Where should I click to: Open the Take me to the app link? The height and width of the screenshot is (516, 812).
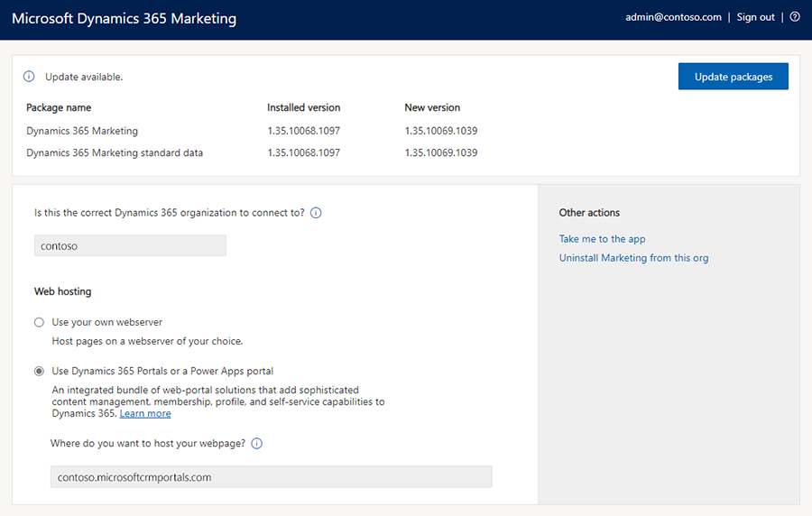tap(603, 239)
